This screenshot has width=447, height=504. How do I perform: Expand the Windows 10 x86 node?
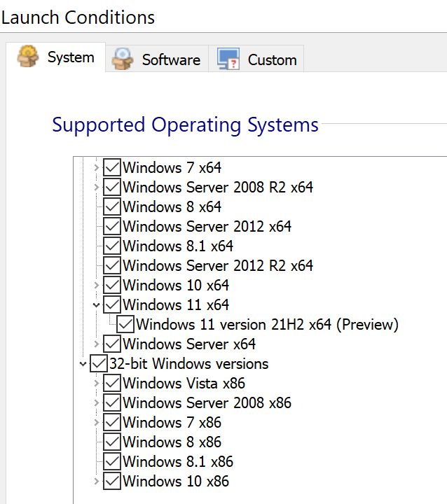click(x=96, y=481)
